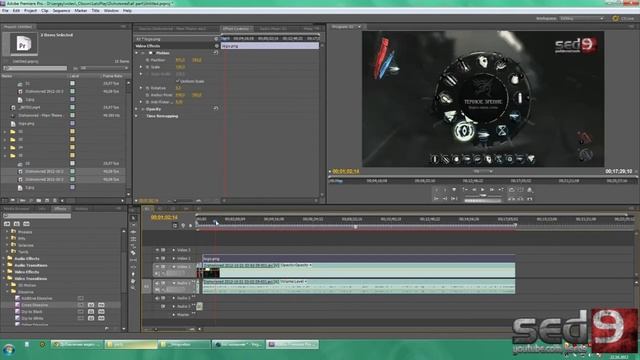This screenshot has height=360, width=640.
Task: Set Out point in Program monitor
Action: (445, 190)
